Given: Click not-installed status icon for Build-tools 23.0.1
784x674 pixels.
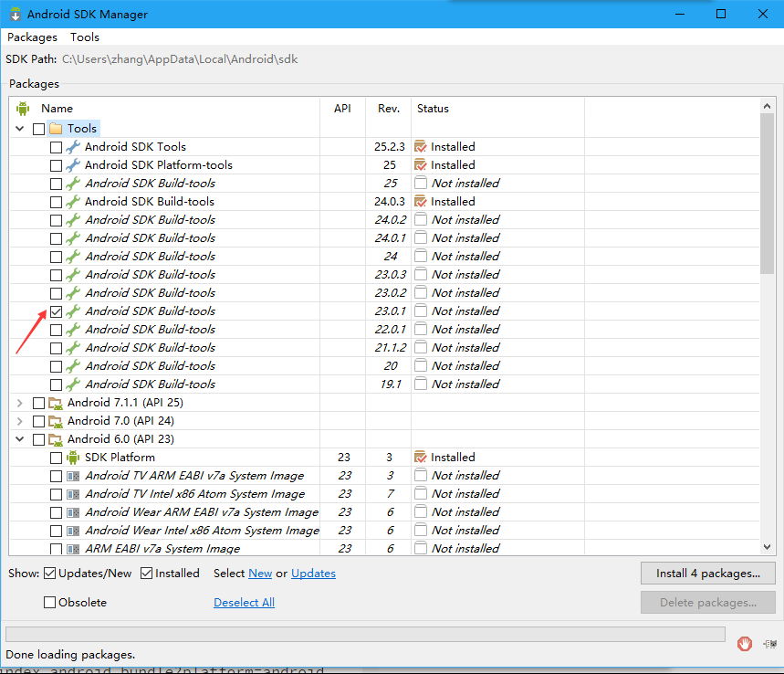Looking at the screenshot, I should click(421, 311).
